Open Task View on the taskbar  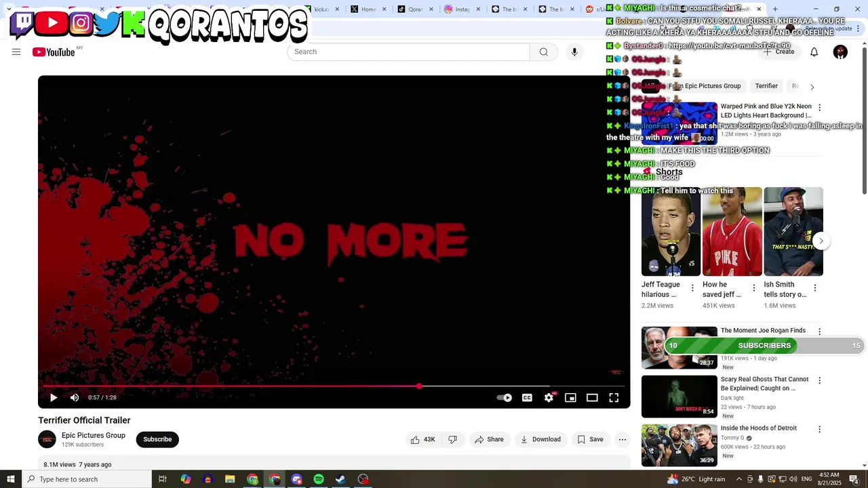tap(163, 479)
